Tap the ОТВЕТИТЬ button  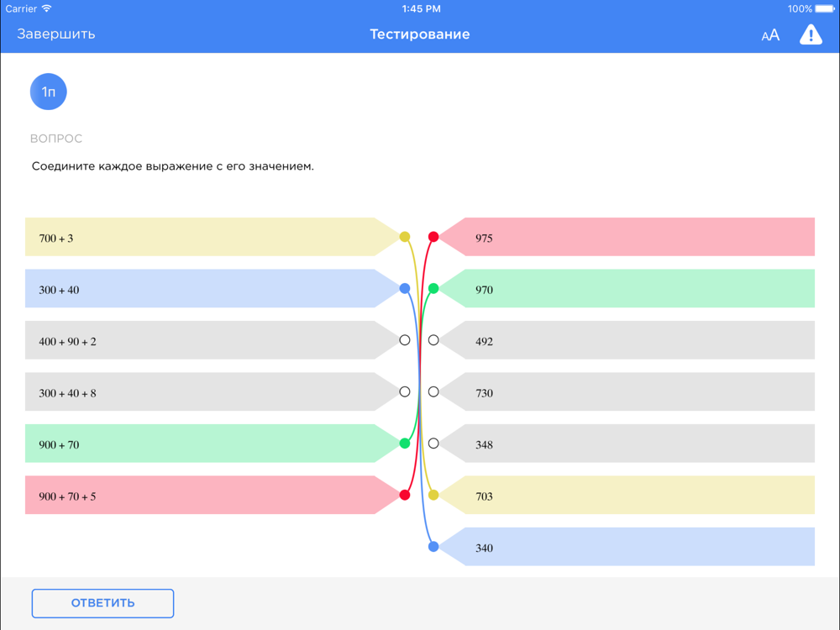pos(102,603)
